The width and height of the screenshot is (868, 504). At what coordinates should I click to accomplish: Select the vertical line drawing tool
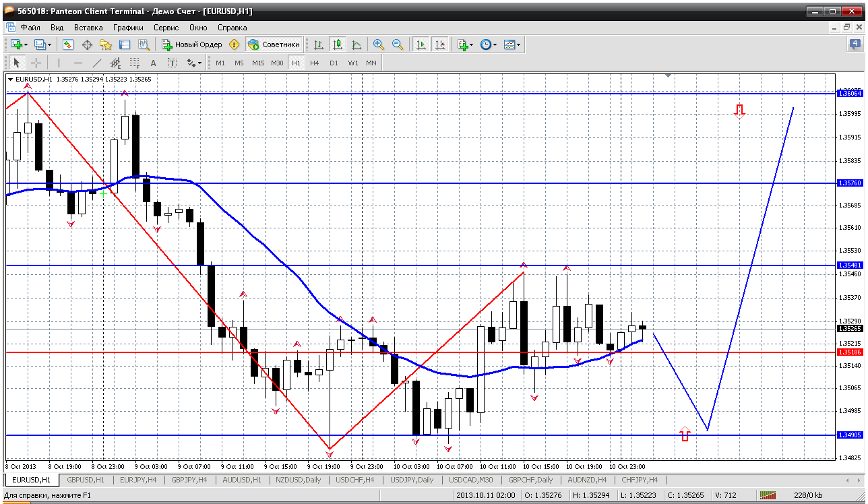pos(59,63)
